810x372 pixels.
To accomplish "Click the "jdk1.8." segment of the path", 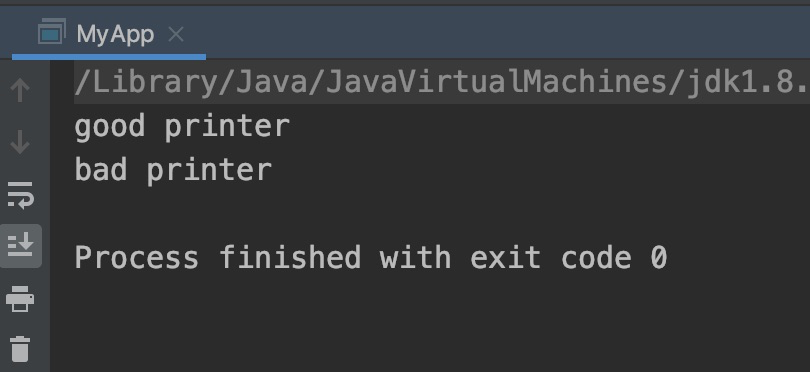I will pos(745,83).
